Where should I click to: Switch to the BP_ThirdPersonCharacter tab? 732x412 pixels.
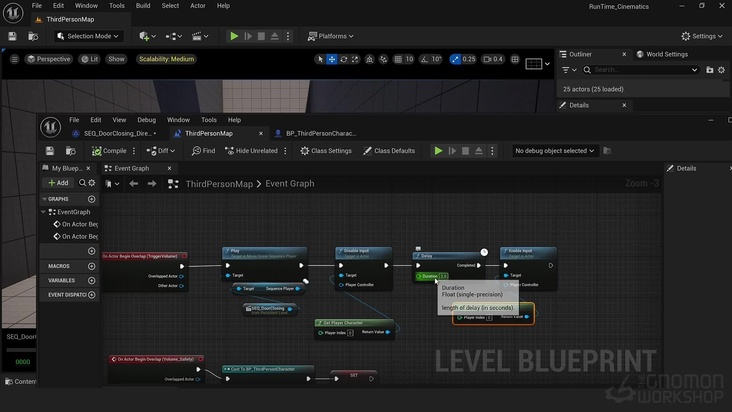[320, 133]
